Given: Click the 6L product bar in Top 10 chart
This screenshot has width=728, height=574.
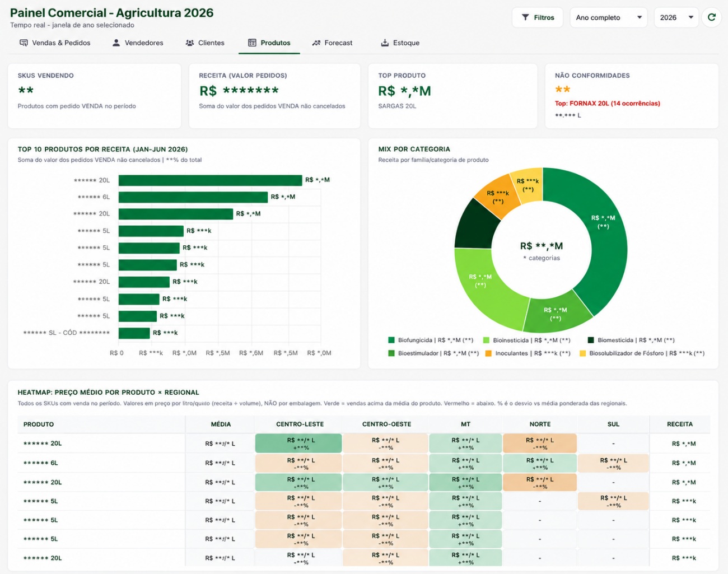Looking at the screenshot, I should click(193, 197).
